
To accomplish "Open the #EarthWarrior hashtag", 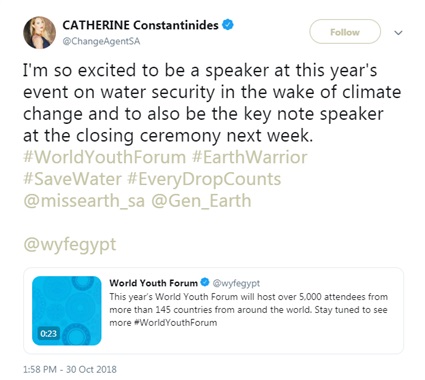I will tap(249, 157).
